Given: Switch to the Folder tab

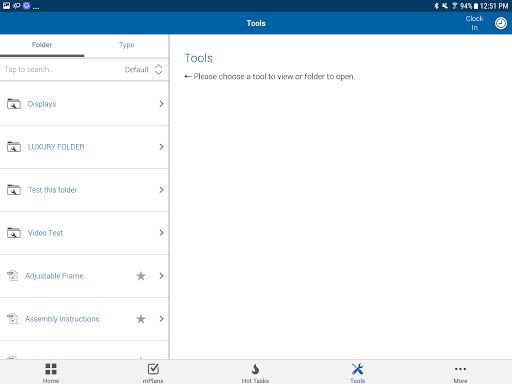Looking at the screenshot, I should click(42, 45).
